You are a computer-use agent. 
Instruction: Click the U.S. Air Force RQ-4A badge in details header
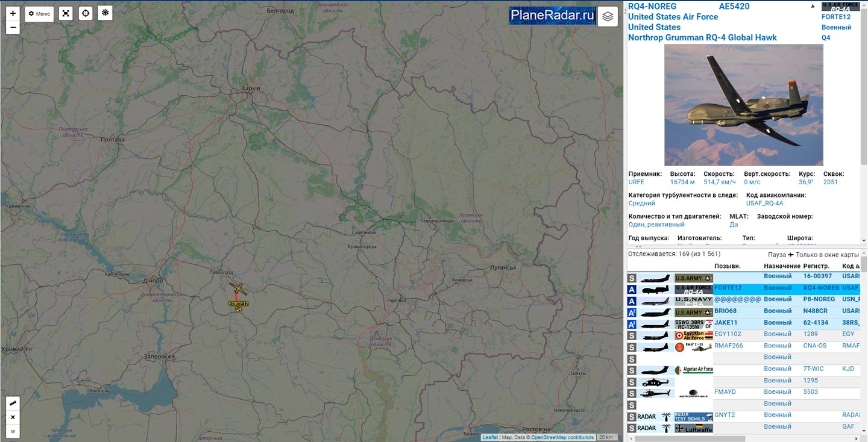click(x=841, y=7)
